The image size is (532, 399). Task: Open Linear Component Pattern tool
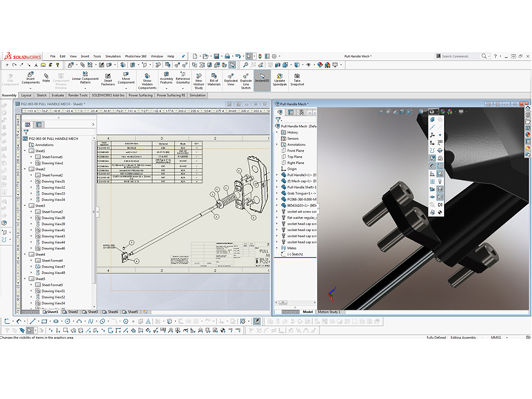coord(85,78)
